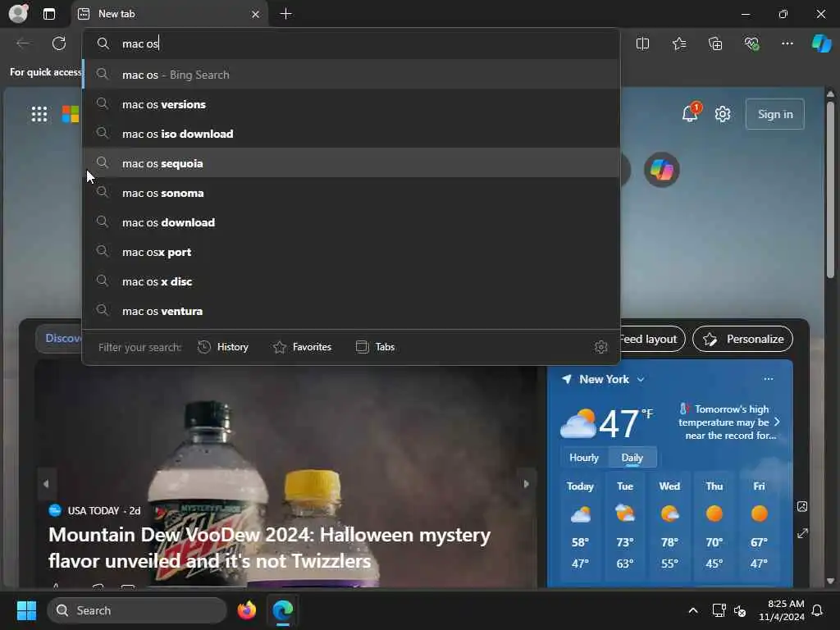Select suggestion mac os - Bing Search

351,75
